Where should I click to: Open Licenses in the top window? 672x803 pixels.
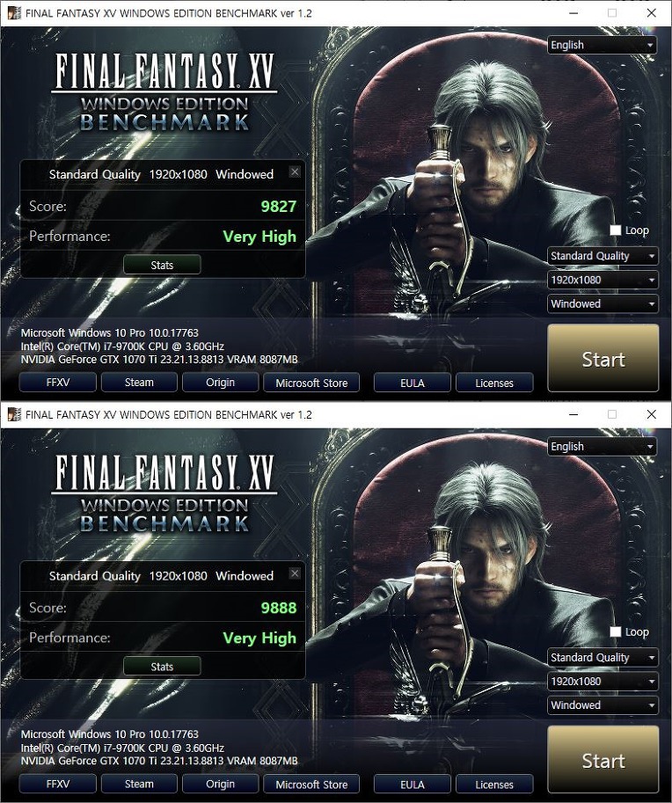click(494, 383)
